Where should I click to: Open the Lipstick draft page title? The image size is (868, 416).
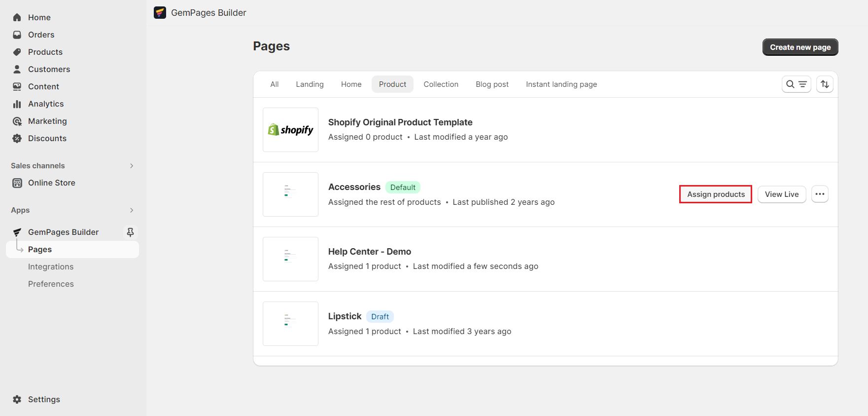(x=345, y=316)
